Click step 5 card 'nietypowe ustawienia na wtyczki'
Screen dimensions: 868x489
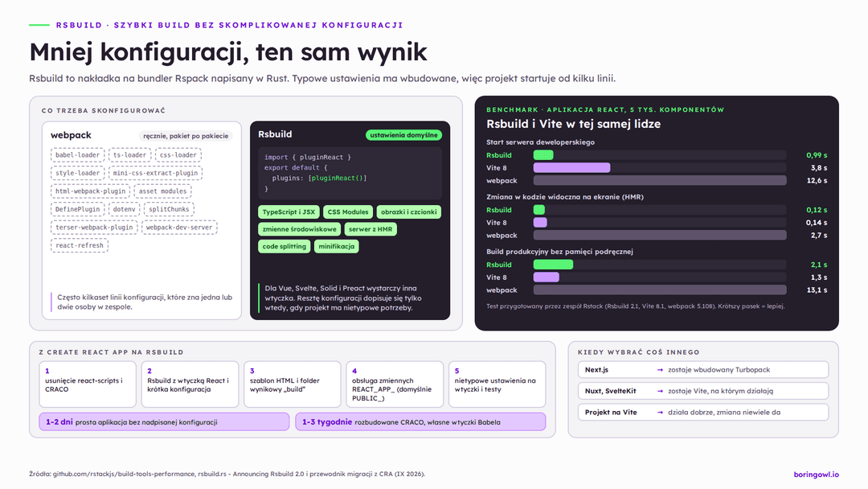[x=497, y=384]
